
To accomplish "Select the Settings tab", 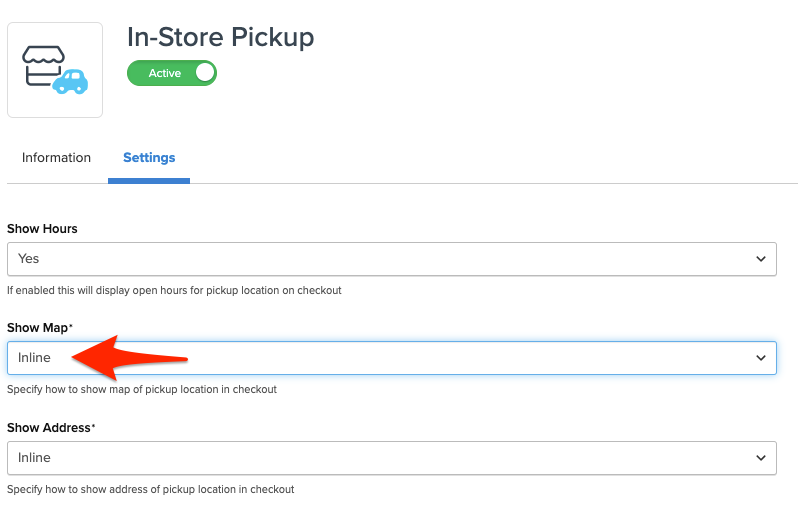I will click(149, 158).
